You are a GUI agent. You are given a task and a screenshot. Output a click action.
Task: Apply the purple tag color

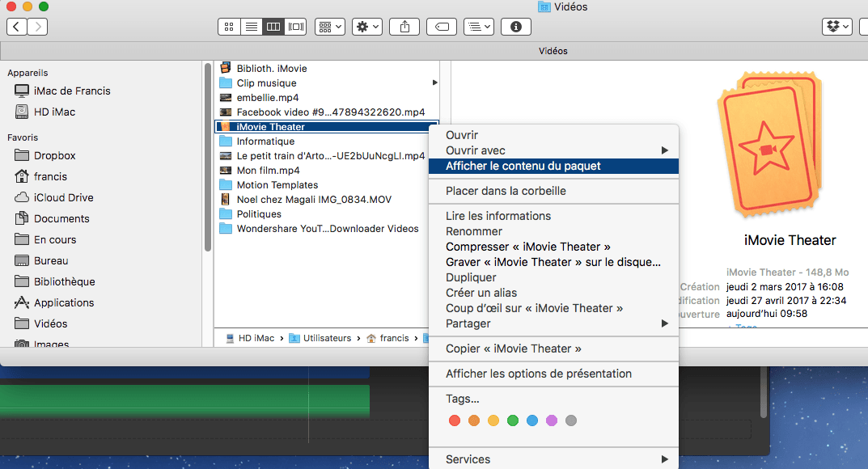[x=552, y=420]
